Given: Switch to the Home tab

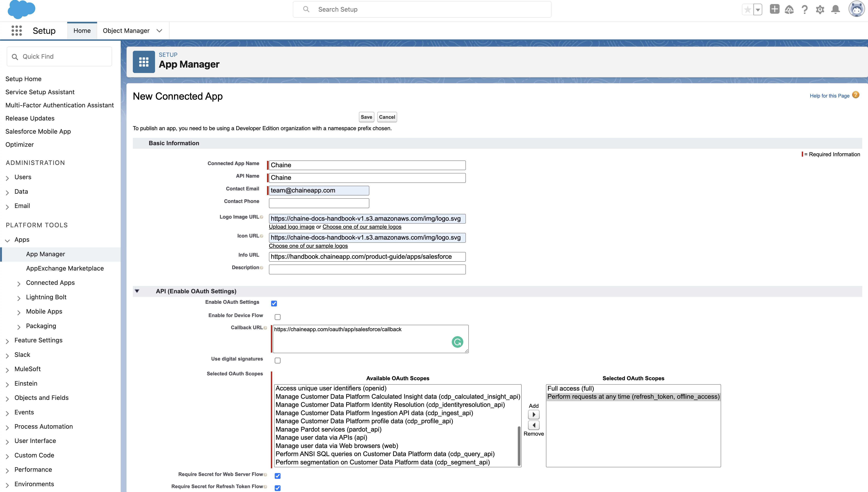Looking at the screenshot, I should tap(82, 31).
